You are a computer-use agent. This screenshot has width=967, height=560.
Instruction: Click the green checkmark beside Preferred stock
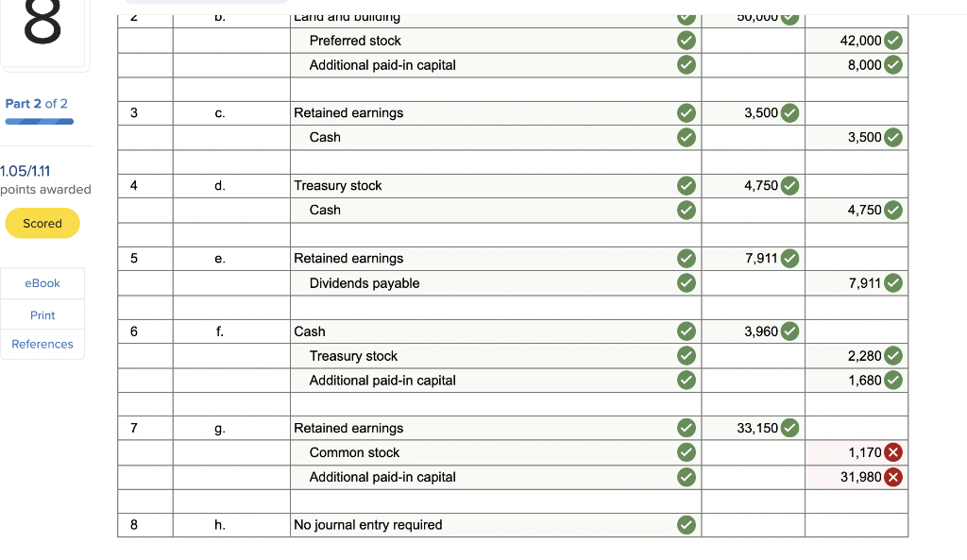pos(687,41)
